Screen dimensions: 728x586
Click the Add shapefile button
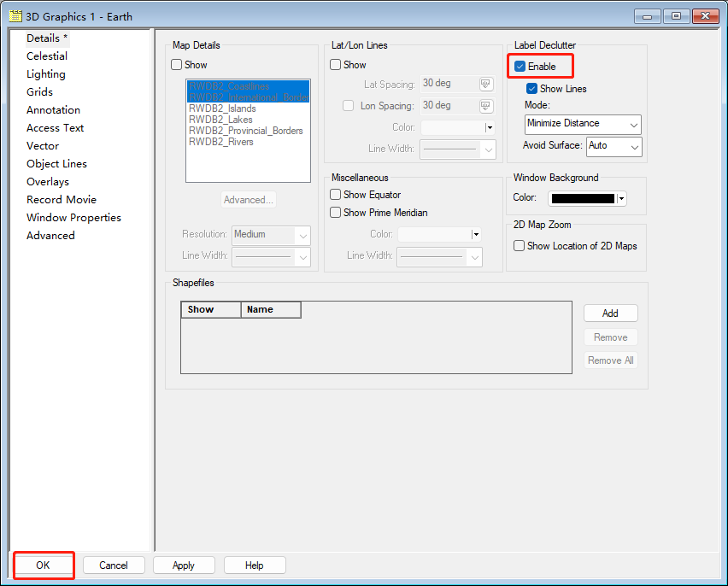click(x=610, y=314)
